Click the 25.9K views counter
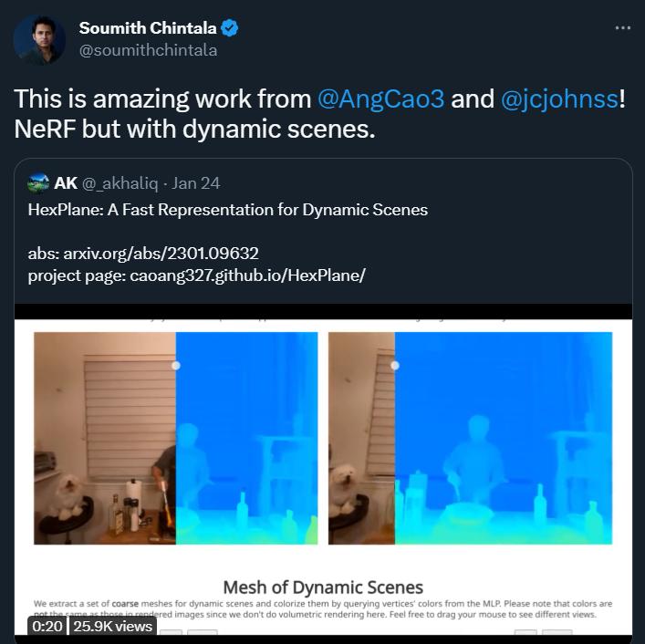 coord(113,627)
